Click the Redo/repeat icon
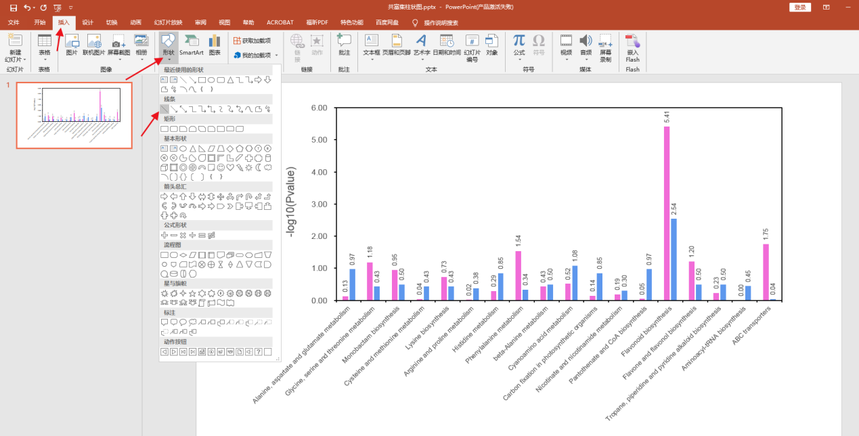This screenshot has height=436, width=859. tap(43, 8)
